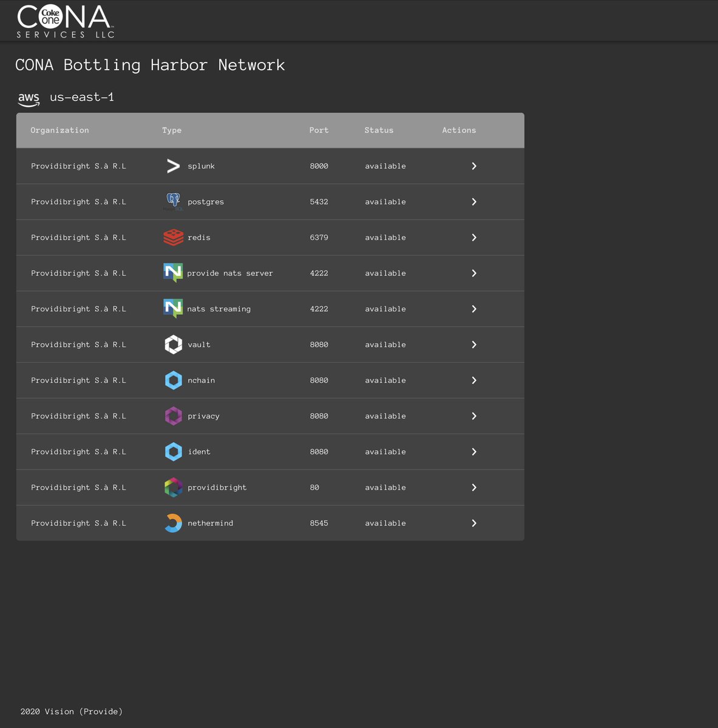Image resolution: width=718 pixels, height=728 pixels.
Task: Click available status in the nethermind row
Action: click(385, 524)
